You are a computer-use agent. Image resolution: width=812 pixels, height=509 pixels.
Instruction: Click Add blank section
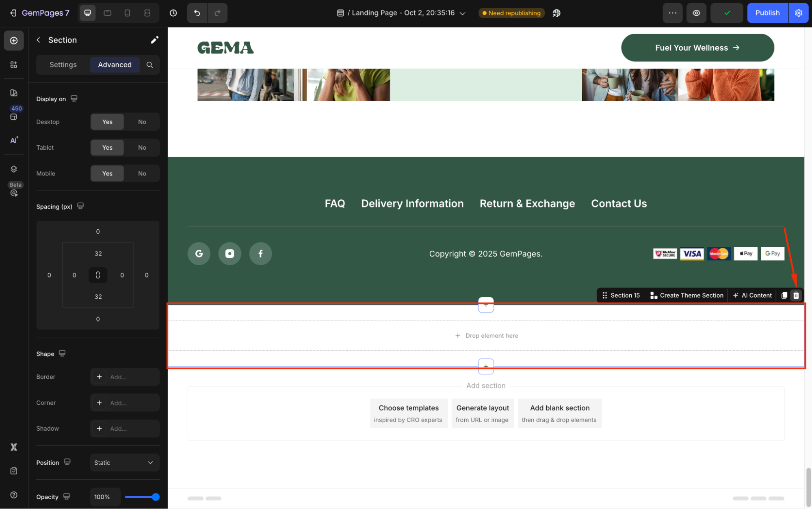pos(559,413)
